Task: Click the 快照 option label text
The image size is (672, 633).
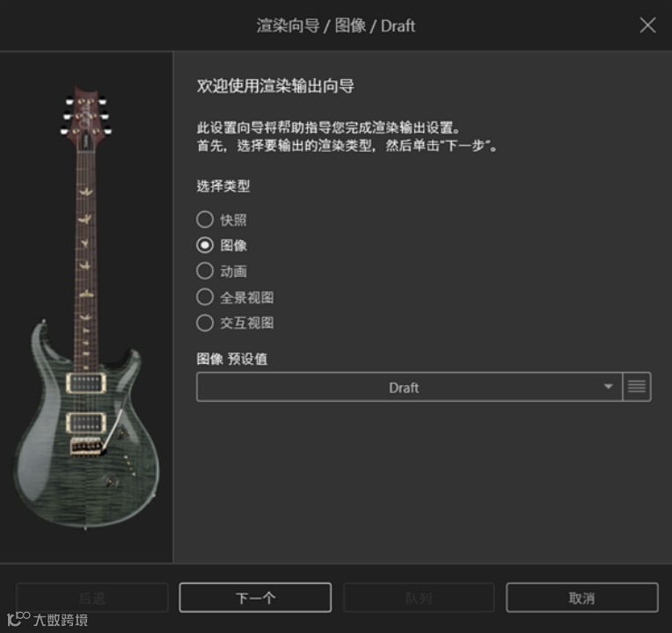Action: [x=234, y=220]
